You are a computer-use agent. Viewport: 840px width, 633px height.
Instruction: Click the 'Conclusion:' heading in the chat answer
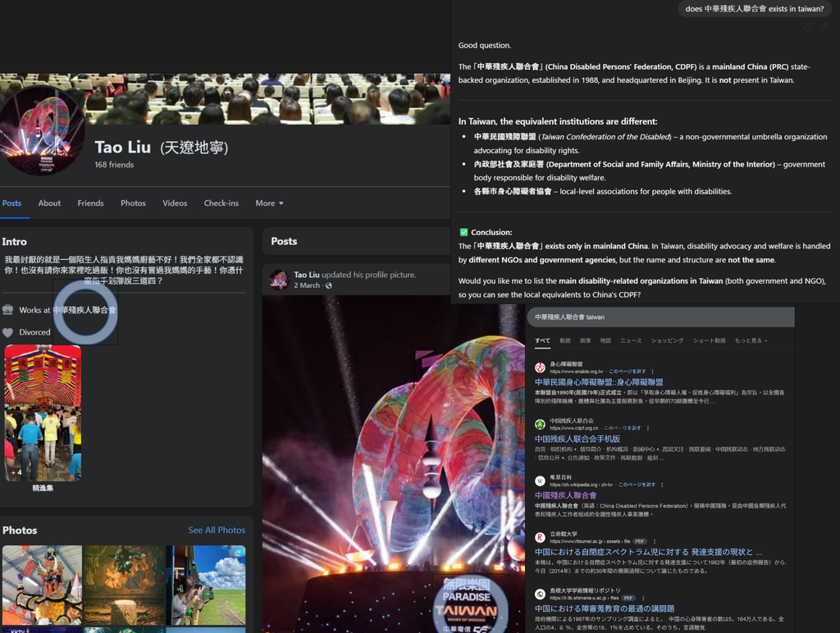pos(491,232)
